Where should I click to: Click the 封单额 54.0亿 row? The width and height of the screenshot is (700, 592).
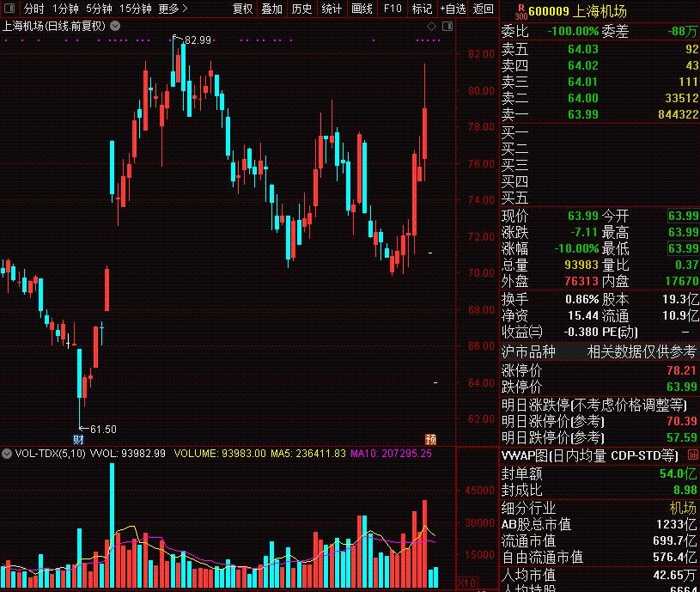point(600,473)
